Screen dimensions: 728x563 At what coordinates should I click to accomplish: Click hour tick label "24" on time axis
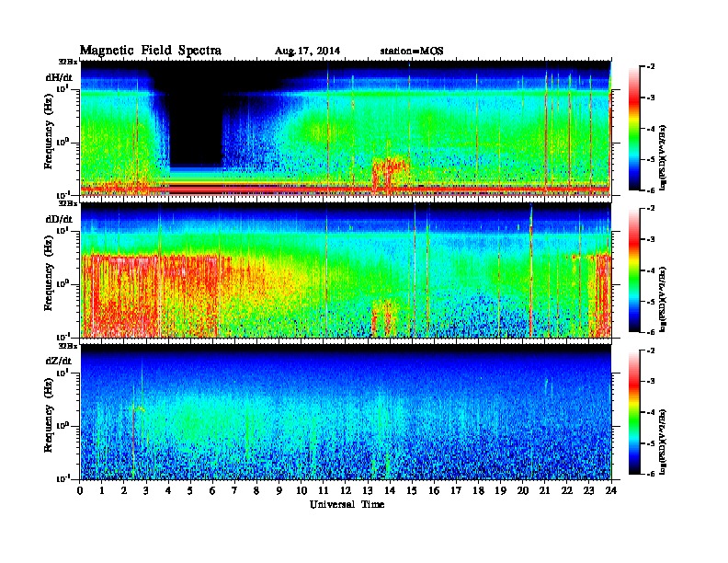pyautogui.click(x=611, y=490)
